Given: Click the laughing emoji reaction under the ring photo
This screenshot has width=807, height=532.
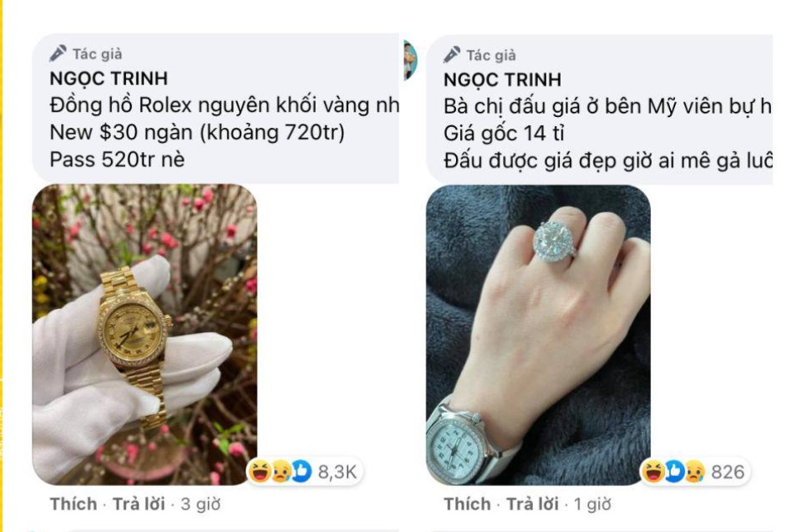Looking at the screenshot, I should [653, 471].
